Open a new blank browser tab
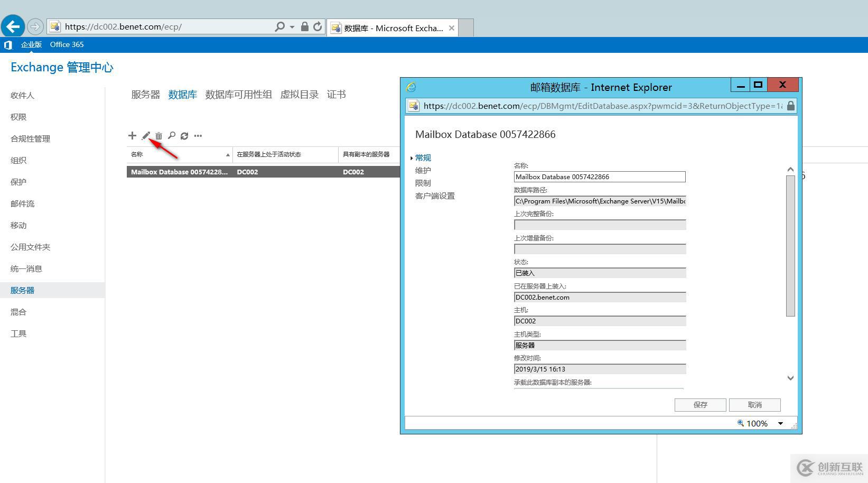The height and width of the screenshot is (483, 868). pyautogui.click(x=466, y=28)
